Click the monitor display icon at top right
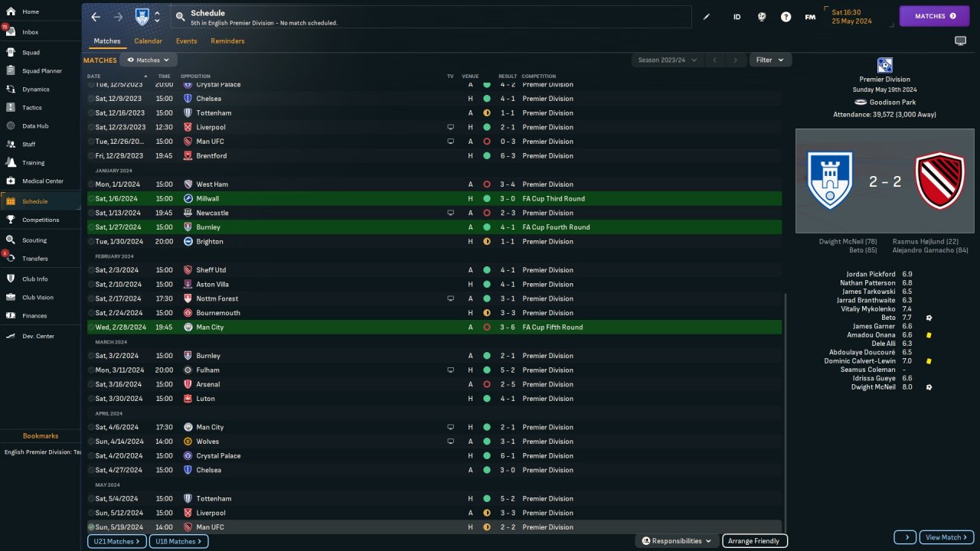980x551 pixels. click(x=960, y=41)
